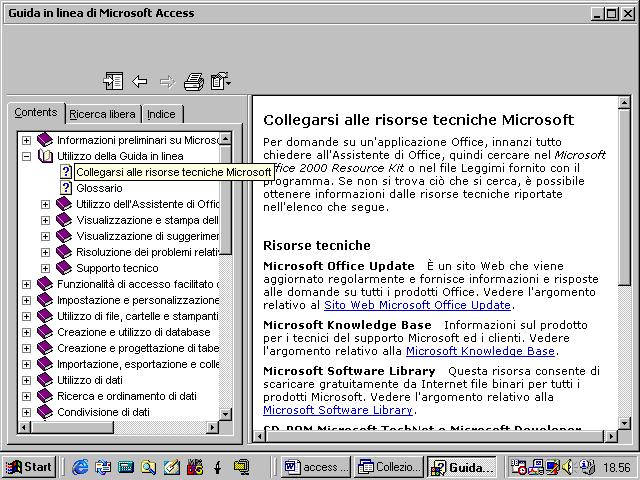The width and height of the screenshot is (640, 480).
Task: Print the topic using the printer icon
Action: 194,81
